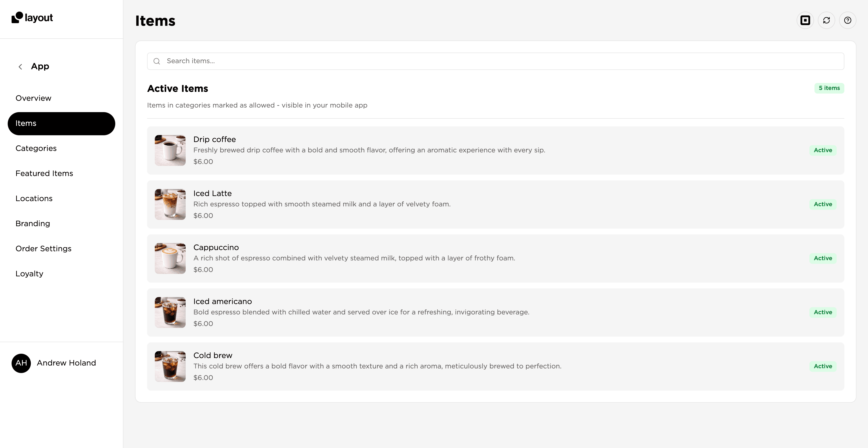
Task: Click the Layout logo in the sidebar
Action: click(x=32, y=18)
